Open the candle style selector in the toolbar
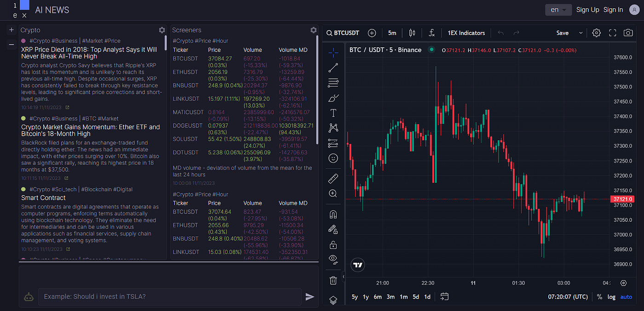This screenshot has height=311, width=644. point(412,33)
